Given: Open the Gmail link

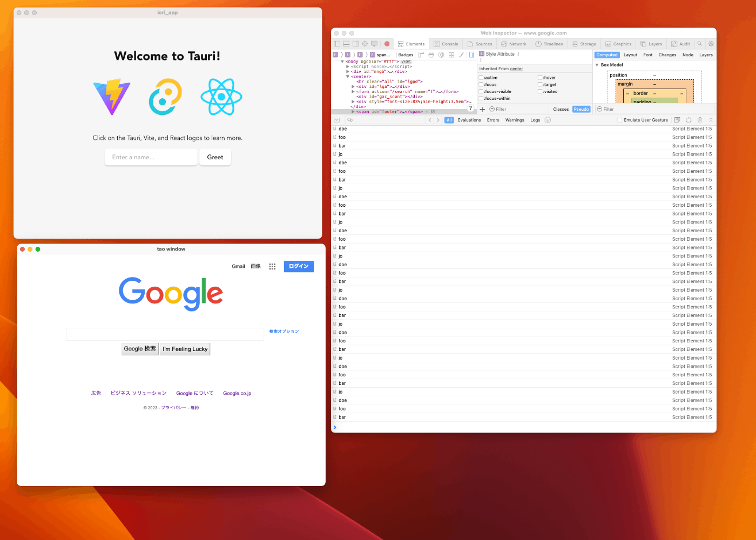Looking at the screenshot, I should 238,266.
